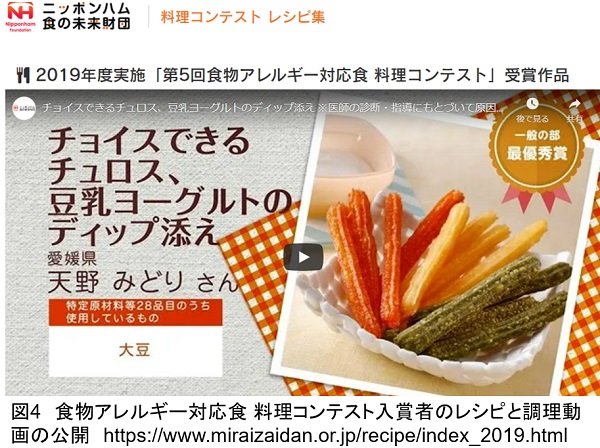Click the video channel avatar icon
Screen dimensions: 600x448
point(24,109)
